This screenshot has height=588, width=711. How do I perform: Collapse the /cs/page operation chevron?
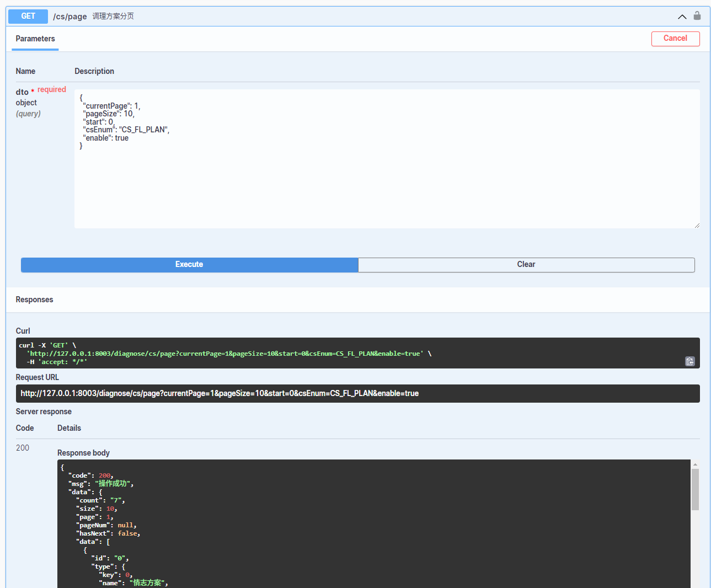[682, 17]
